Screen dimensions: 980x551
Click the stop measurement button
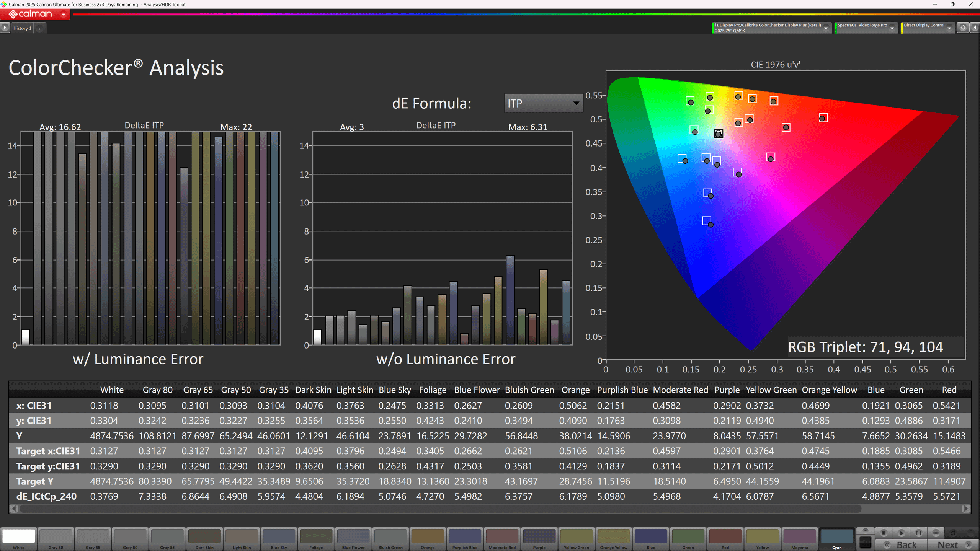884,533
